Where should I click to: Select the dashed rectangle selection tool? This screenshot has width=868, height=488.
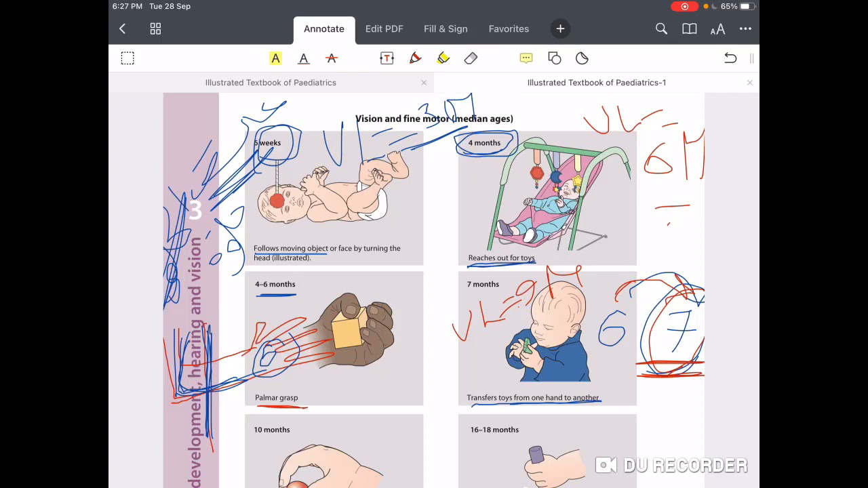(127, 58)
